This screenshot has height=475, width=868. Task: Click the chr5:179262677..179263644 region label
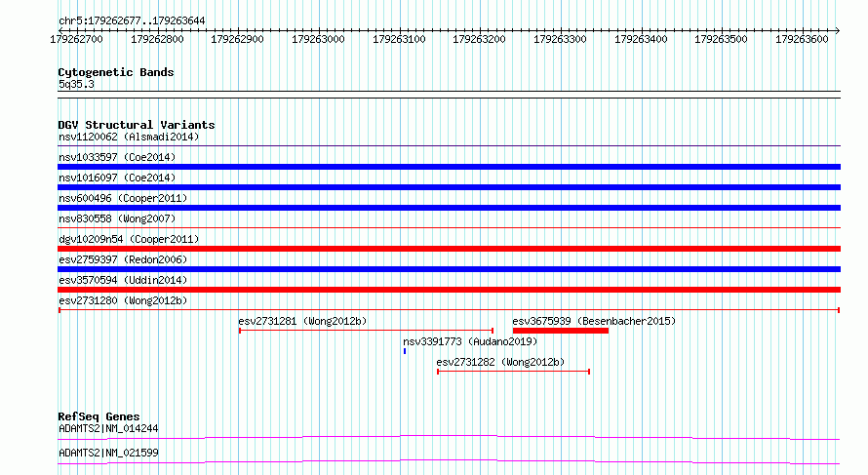(132, 21)
